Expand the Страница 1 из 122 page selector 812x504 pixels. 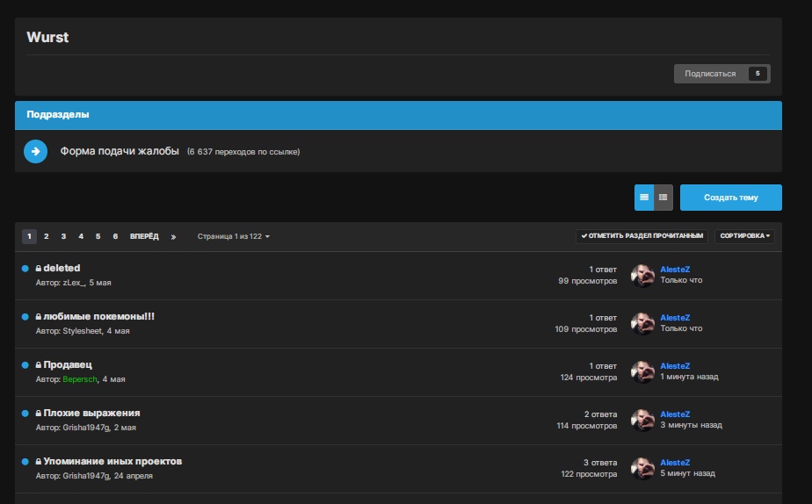(234, 237)
